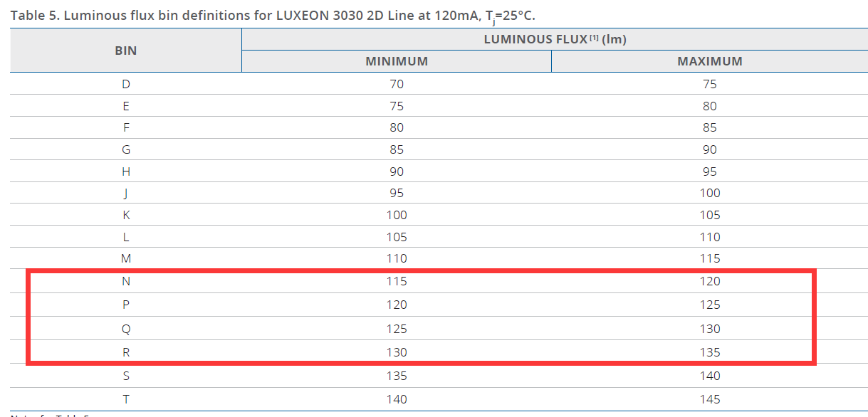Click minimum value 110 in row M
Image resolution: width=868 pixels, height=417 pixels.
(397, 258)
